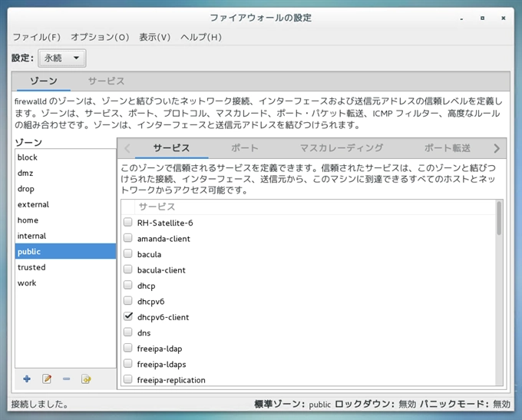Screen dimensions: 522x420
Task: Select the public zone
Action: pyautogui.click(x=65, y=252)
